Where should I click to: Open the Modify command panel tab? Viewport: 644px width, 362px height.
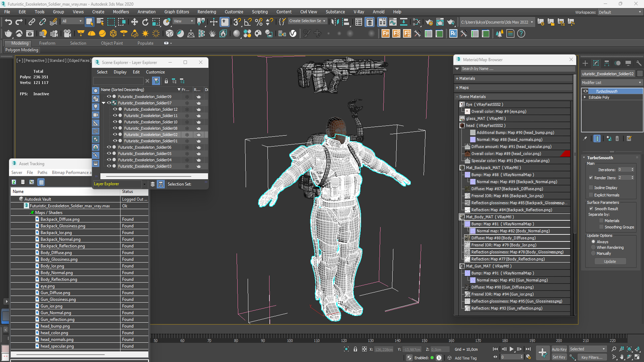coord(596,63)
